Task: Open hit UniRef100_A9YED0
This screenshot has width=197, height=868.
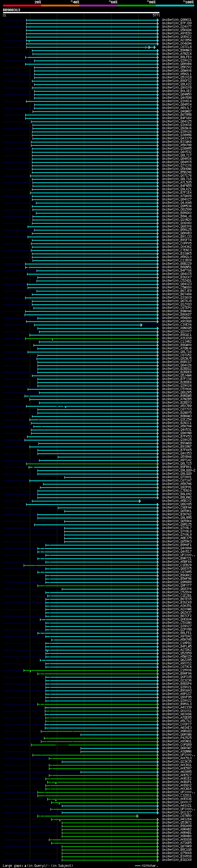Action: tap(176, 33)
